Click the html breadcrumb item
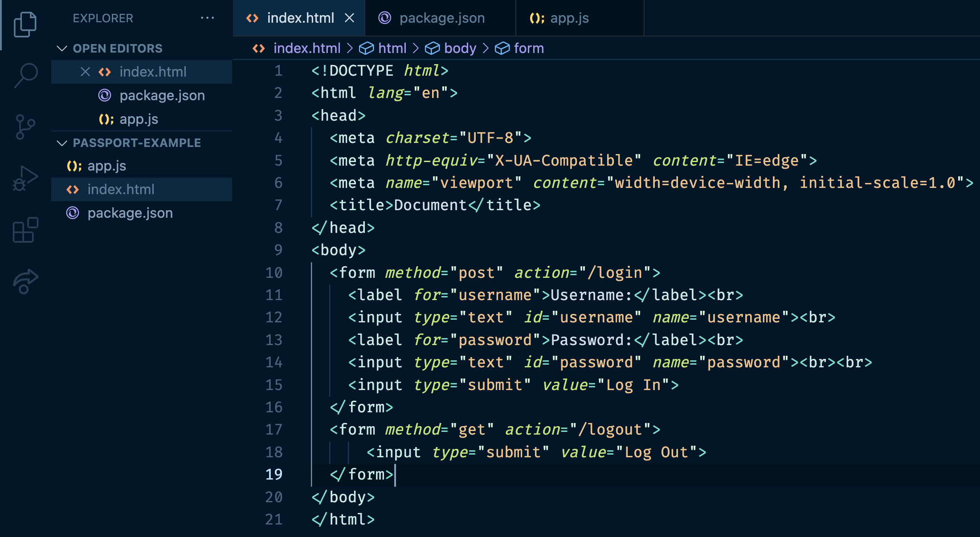The height and width of the screenshot is (537, 980). click(392, 48)
